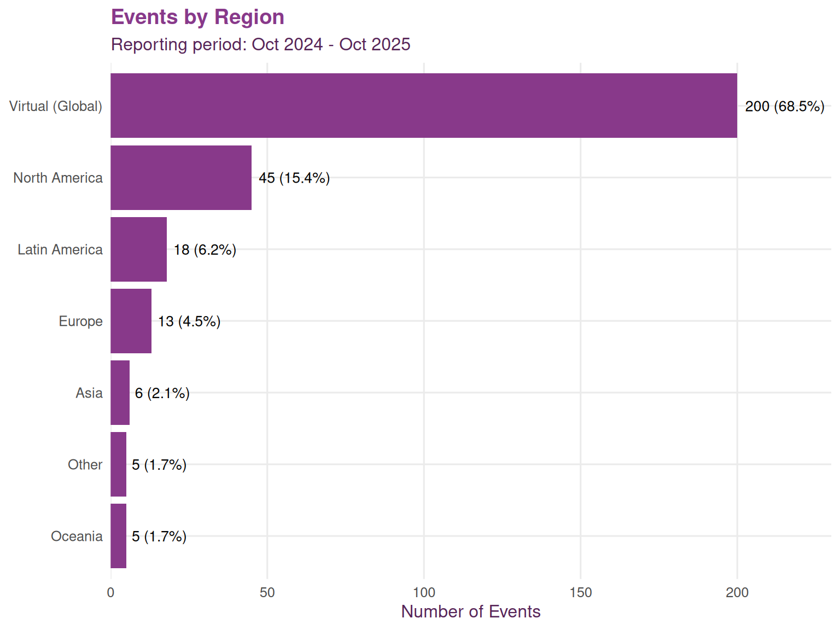
Task: Select the Oceania bar
Action: 118,536
